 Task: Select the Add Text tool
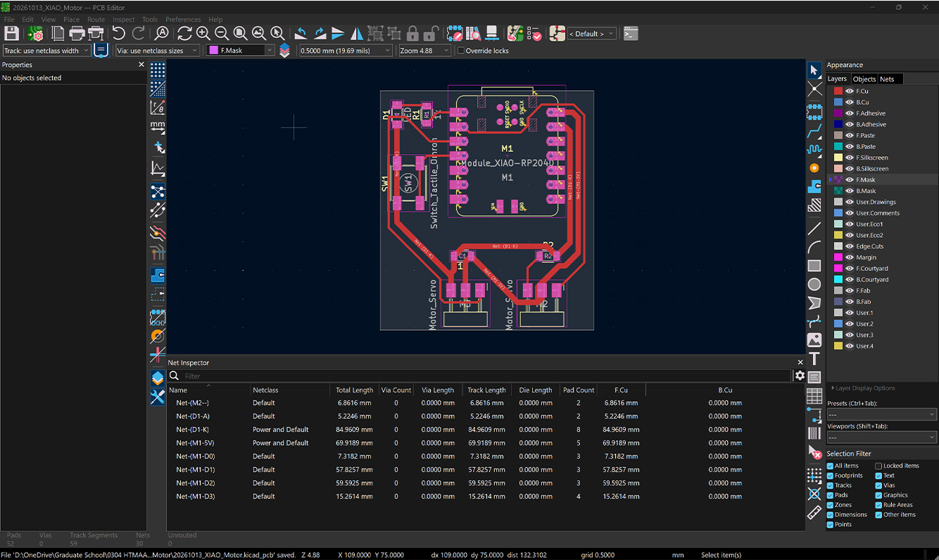coord(814,359)
